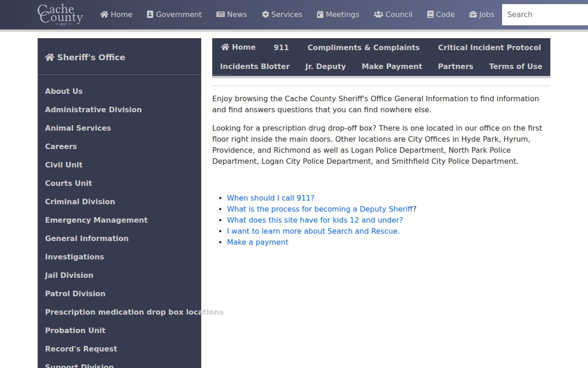This screenshot has width=588, height=368.
Task: Select the Make Payment tab
Action: coord(392,66)
